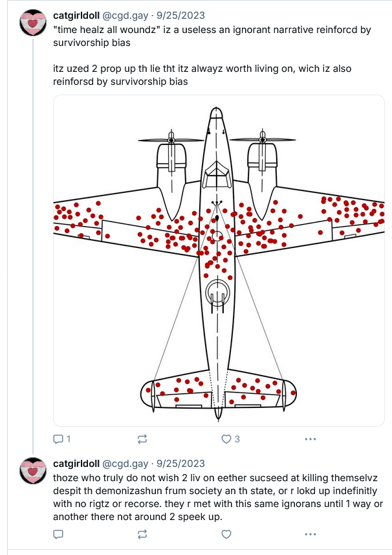Open more options on the first post
Image resolution: width=392 pixels, height=555 pixels.
pos(310,439)
